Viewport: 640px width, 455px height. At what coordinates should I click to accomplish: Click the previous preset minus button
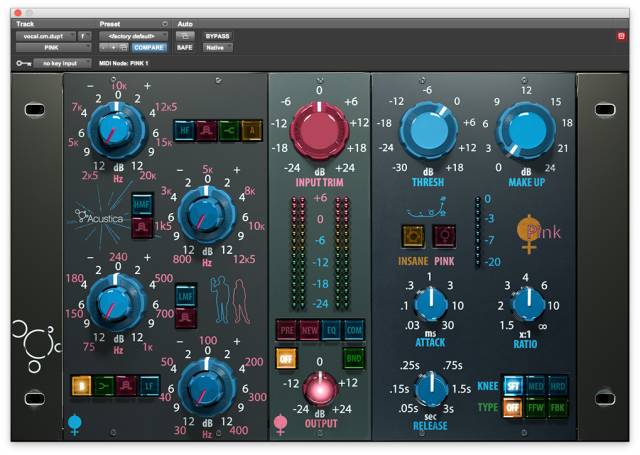(104, 48)
